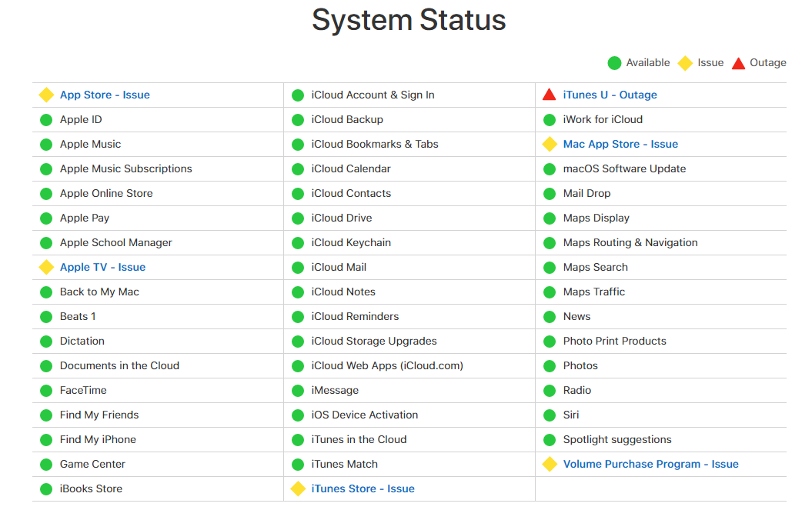Image resolution: width=812 pixels, height=510 pixels.
Task: Click the green status dot beside iCloud Drive
Action: tap(298, 218)
